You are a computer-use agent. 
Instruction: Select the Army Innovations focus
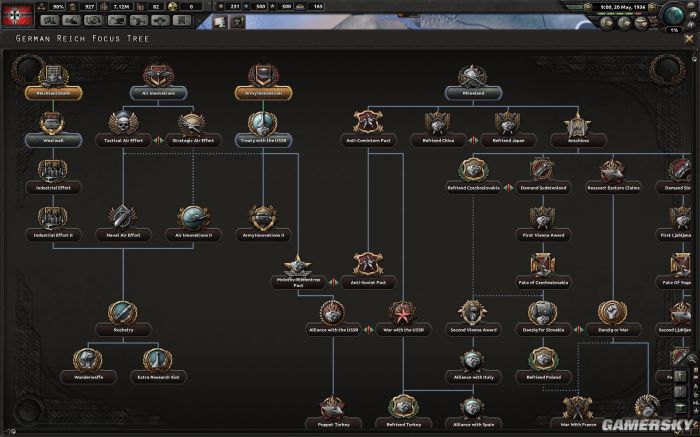click(263, 83)
